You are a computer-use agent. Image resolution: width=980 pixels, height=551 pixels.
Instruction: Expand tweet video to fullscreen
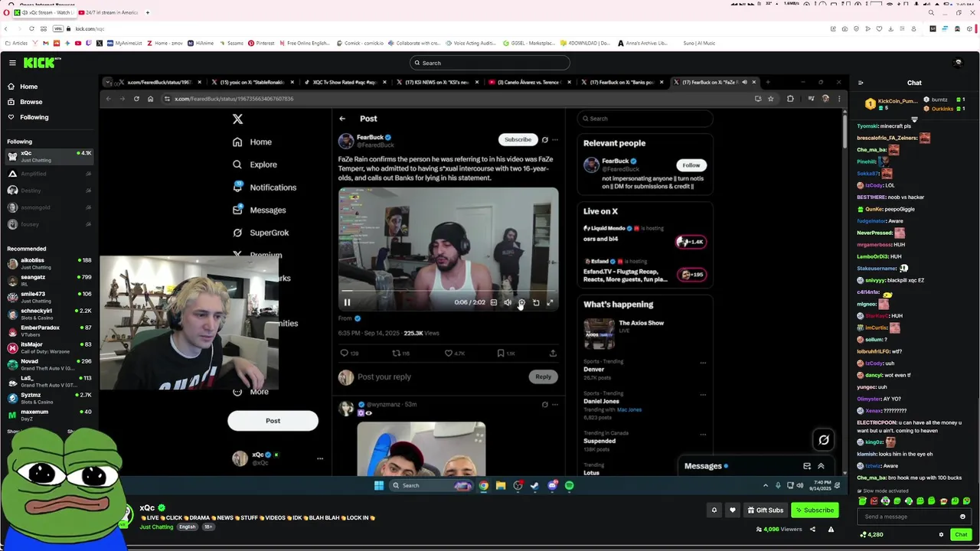click(550, 302)
